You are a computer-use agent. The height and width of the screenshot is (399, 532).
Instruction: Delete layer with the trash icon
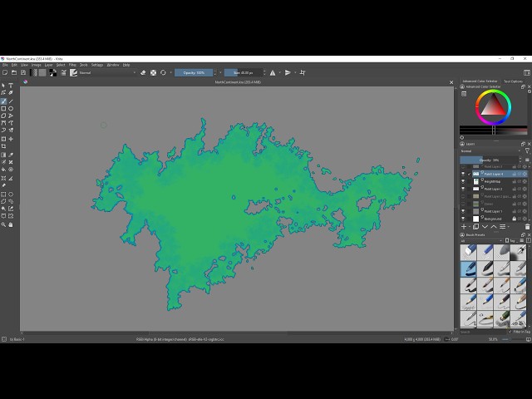[527, 227]
